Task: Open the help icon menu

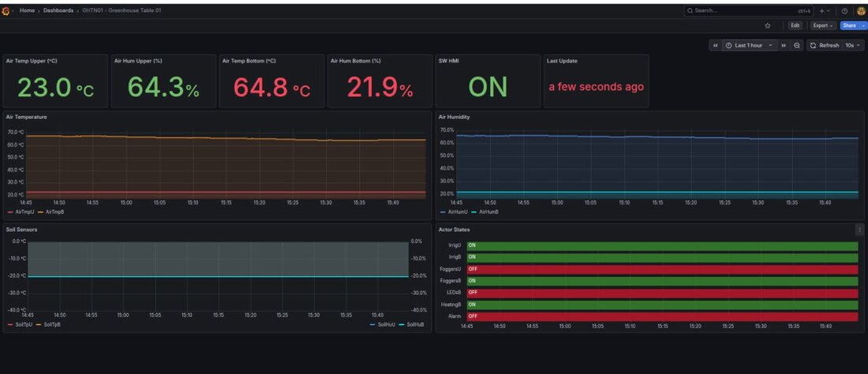Action: tap(845, 10)
